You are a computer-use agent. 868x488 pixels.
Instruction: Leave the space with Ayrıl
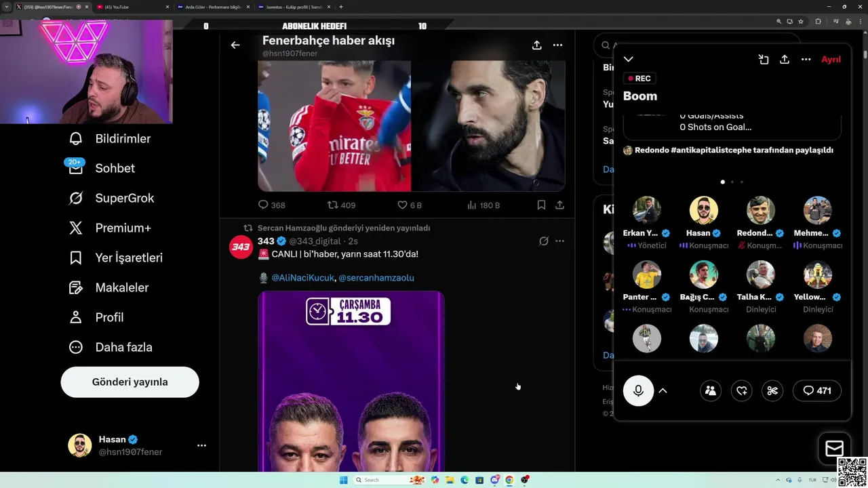(x=831, y=60)
